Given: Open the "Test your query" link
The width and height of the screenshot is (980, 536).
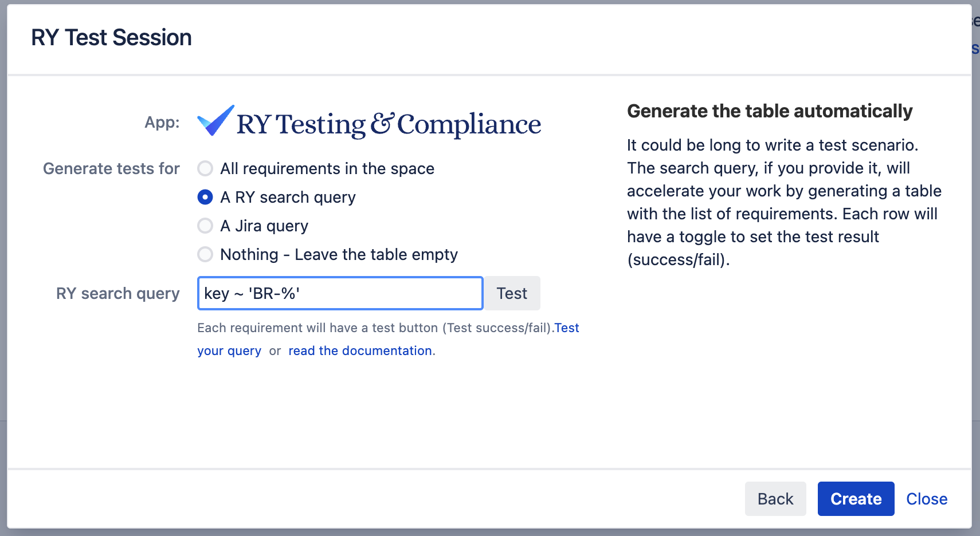Looking at the screenshot, I should 229,350.
